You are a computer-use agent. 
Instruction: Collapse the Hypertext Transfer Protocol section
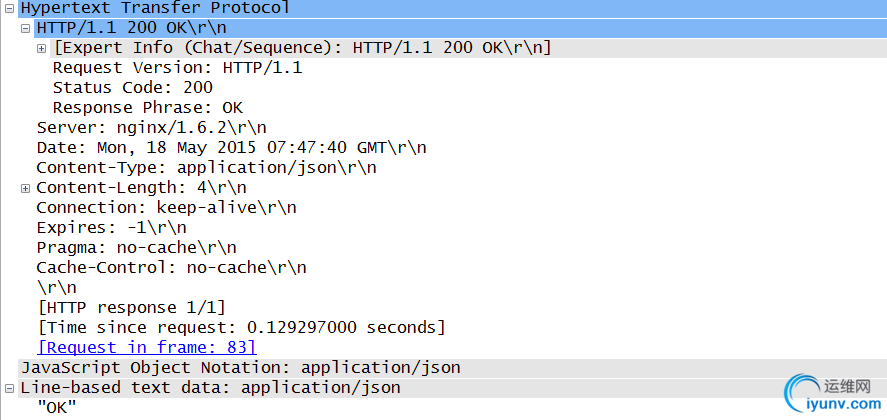point(9,8)
